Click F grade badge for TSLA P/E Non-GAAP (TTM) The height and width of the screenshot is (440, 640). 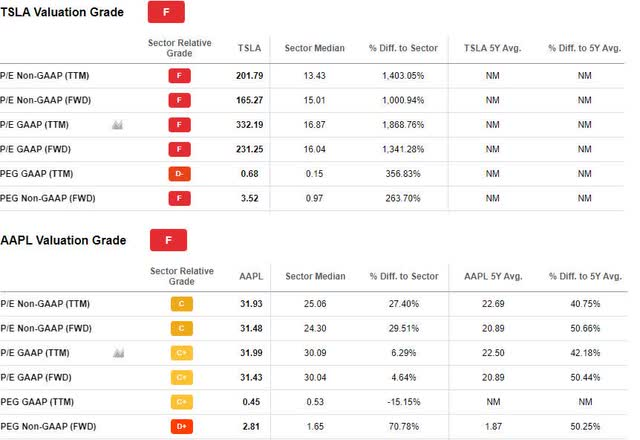click(x=179, y=76)
